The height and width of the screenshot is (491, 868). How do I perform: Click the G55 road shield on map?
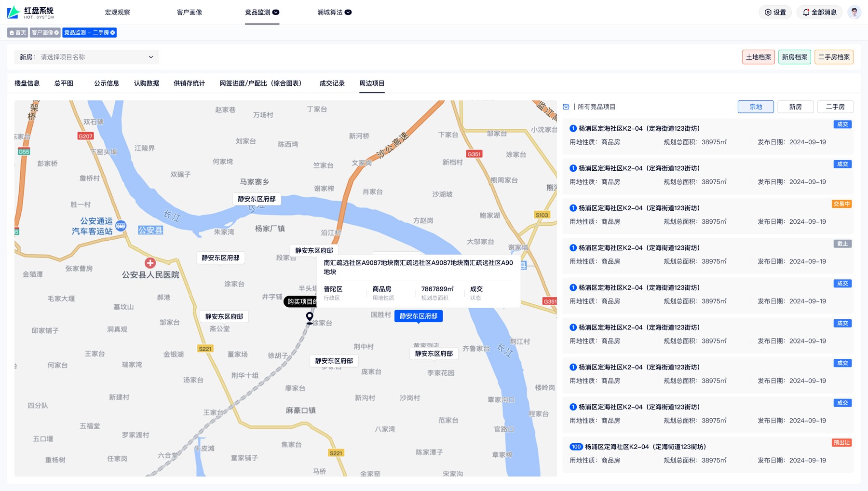[x=24, y=151]
